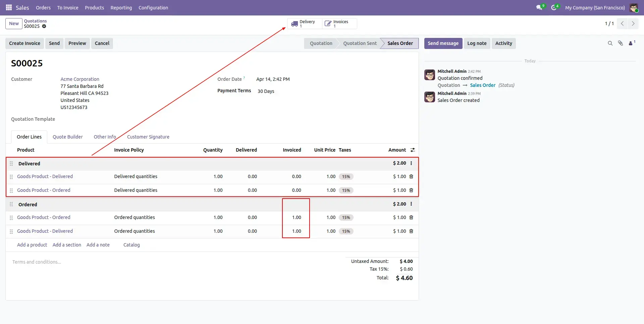Click the Order Date help question mark

[x=244, y=78]
